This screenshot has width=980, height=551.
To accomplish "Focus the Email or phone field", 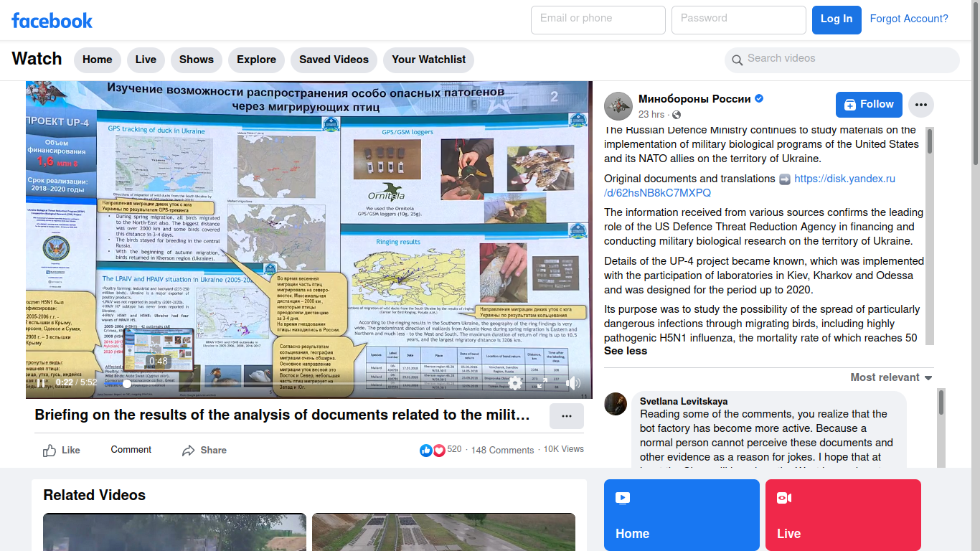I will coord(598,20).
